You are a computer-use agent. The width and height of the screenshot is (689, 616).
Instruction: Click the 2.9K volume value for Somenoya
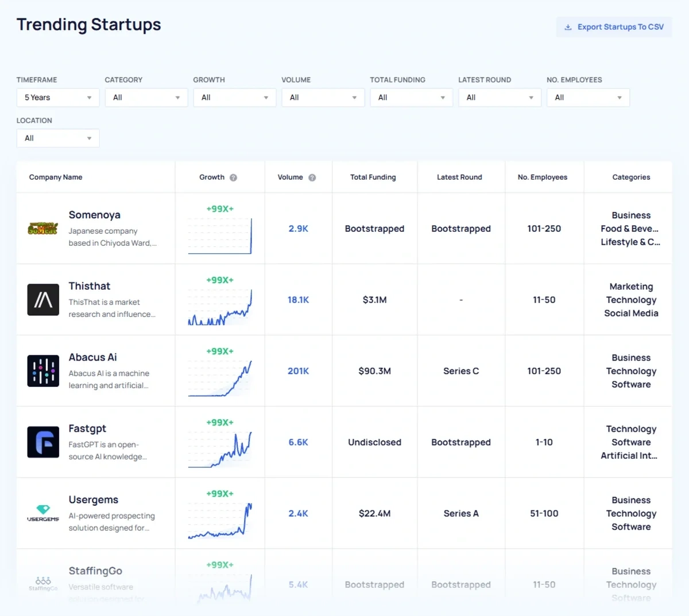pos(299,228)
